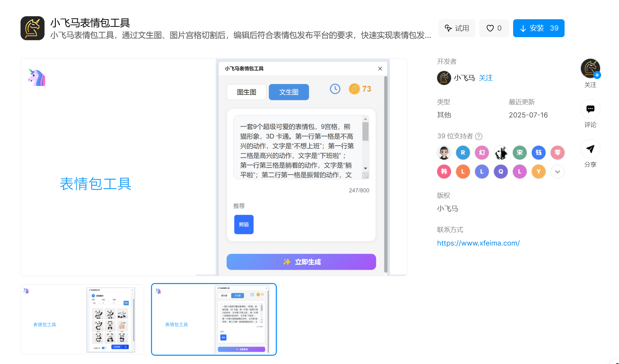Click the question mark beside supporters
The image size is (619, 364).
[479, 136]
